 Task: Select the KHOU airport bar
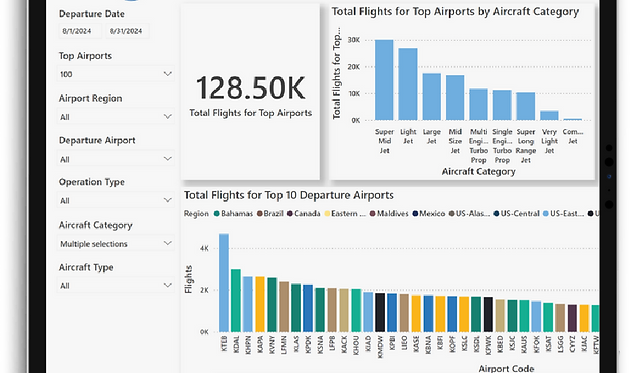[x=356, y=310]
